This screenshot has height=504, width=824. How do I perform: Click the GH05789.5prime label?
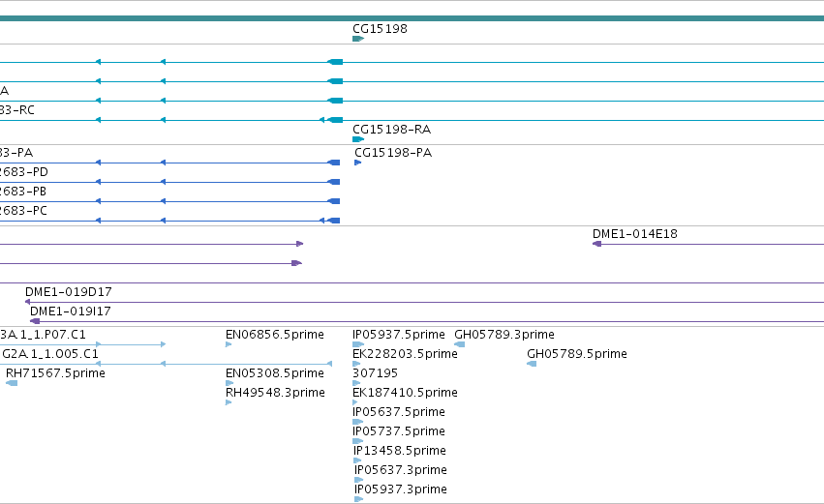click(x=577, y=354)
